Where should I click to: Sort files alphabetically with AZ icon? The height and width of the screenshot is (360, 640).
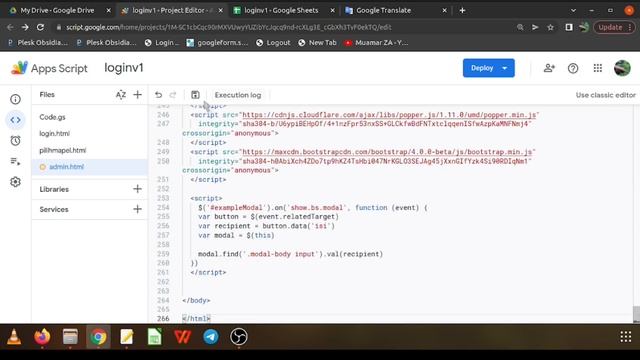tap(121, 95)
